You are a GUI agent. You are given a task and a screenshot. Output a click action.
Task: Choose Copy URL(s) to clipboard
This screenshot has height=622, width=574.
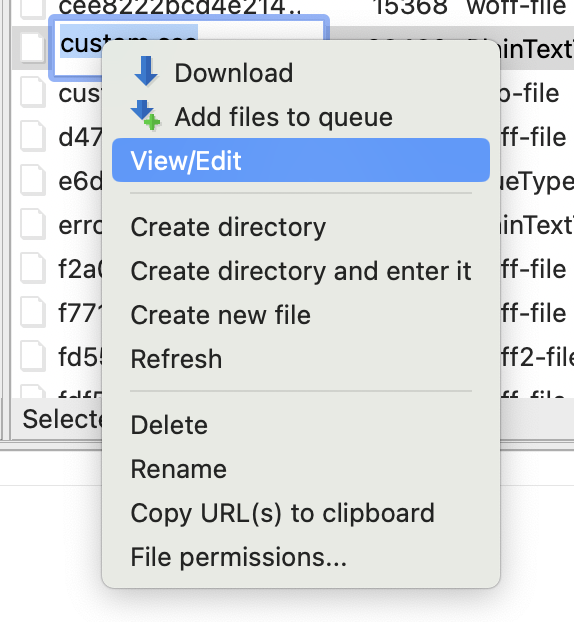click(x=301, y=513)
